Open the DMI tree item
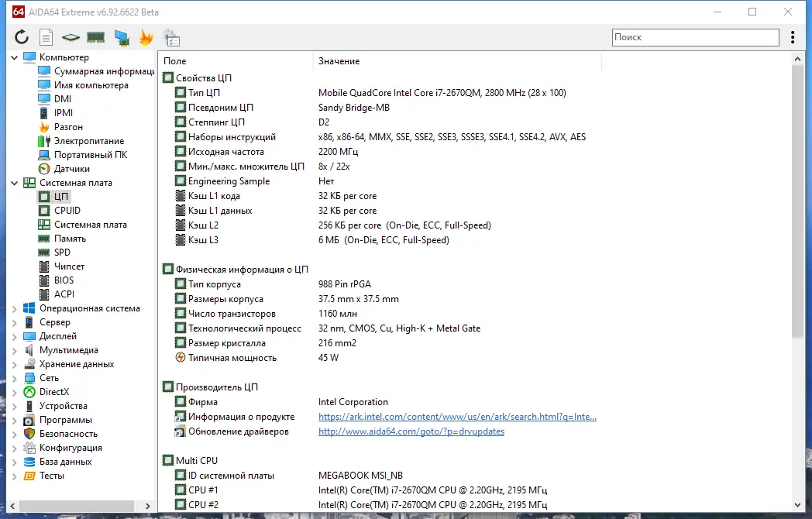 point(54,99)
